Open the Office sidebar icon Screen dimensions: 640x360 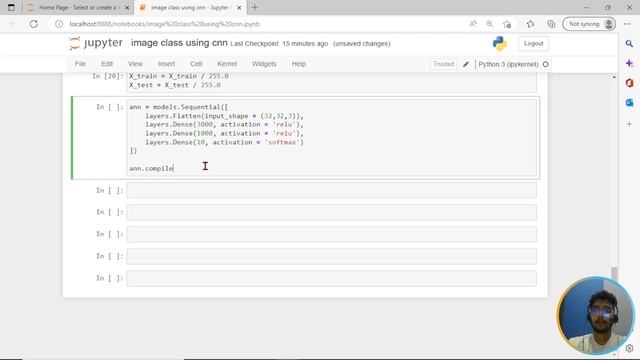(x=629, y=83)
